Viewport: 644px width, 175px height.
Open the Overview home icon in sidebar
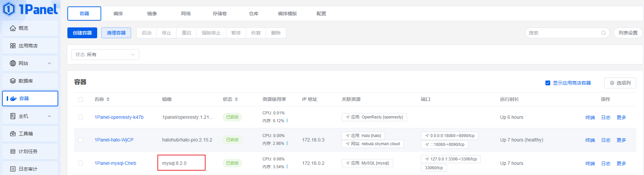tap(13, 28)
